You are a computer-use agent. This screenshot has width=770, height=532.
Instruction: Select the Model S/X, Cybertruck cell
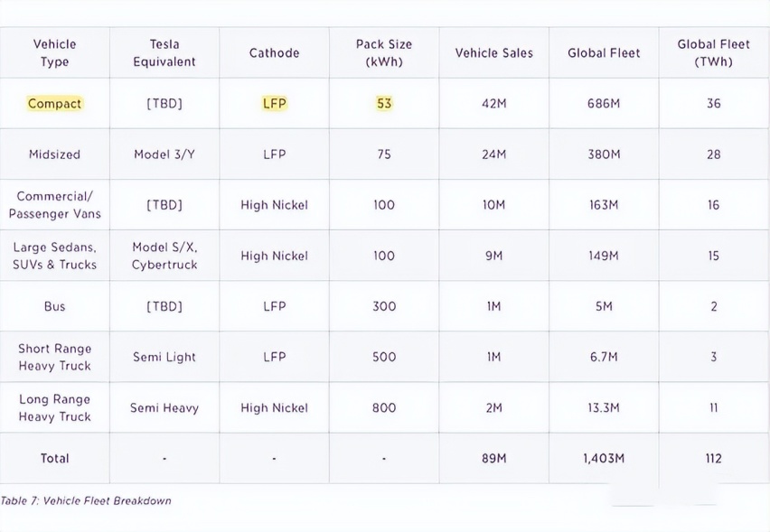[x=164, y=256]
